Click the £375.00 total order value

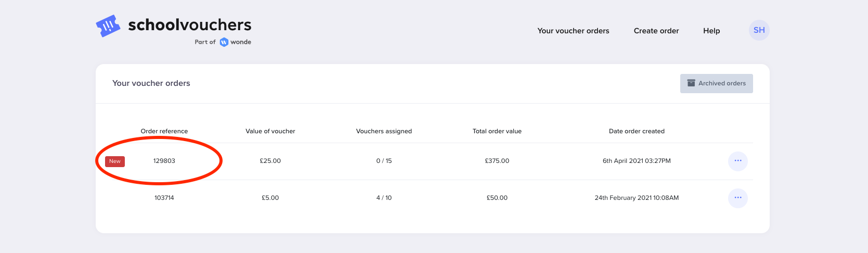click(x=497, y=161)
